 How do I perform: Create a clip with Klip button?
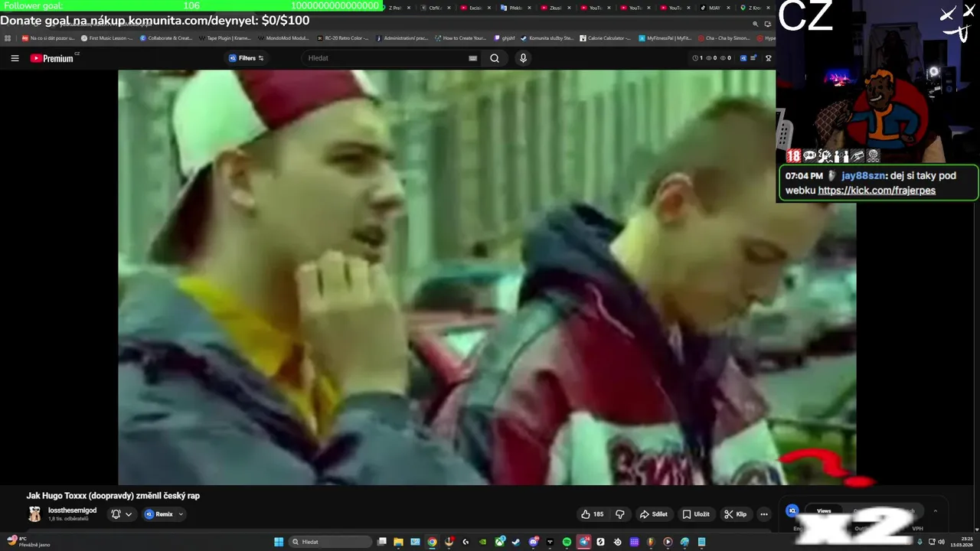(736, 514)
